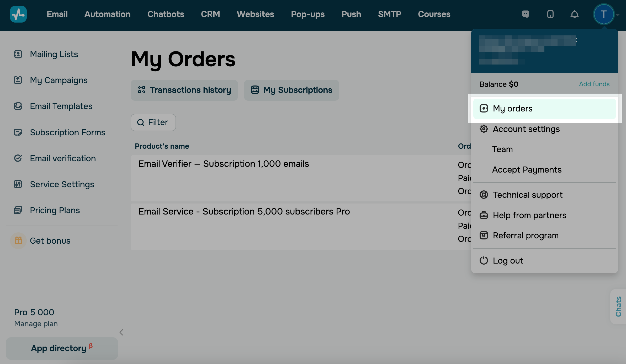This screenshot has height=364, width=626.
Task: Click the Email verification check icon
Action: click(18, 158)
